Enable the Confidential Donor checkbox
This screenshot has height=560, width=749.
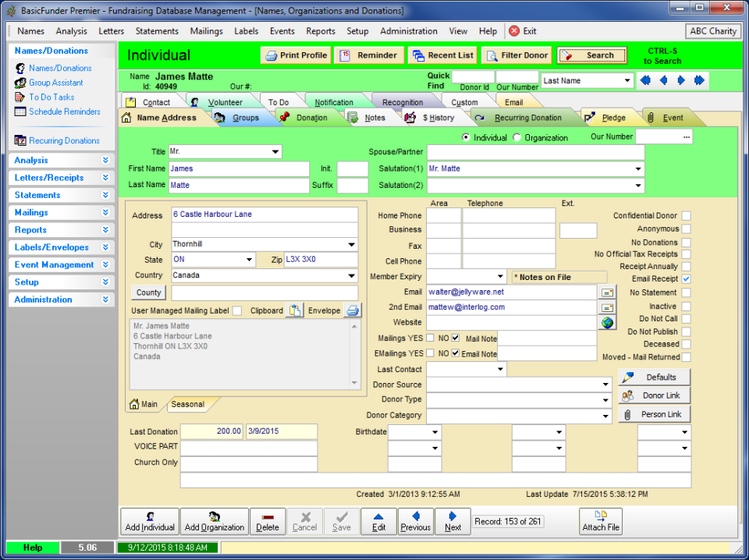coord(685,217)
